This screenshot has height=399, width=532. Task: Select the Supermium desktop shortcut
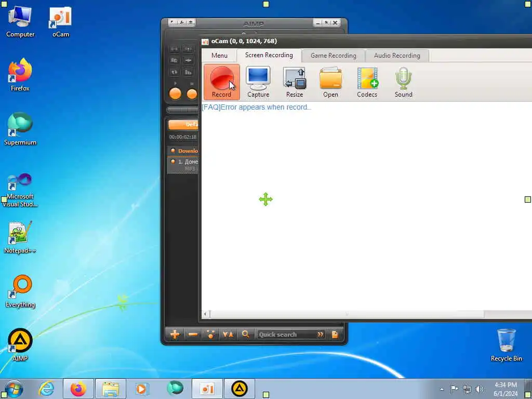[x=20, y=129]
